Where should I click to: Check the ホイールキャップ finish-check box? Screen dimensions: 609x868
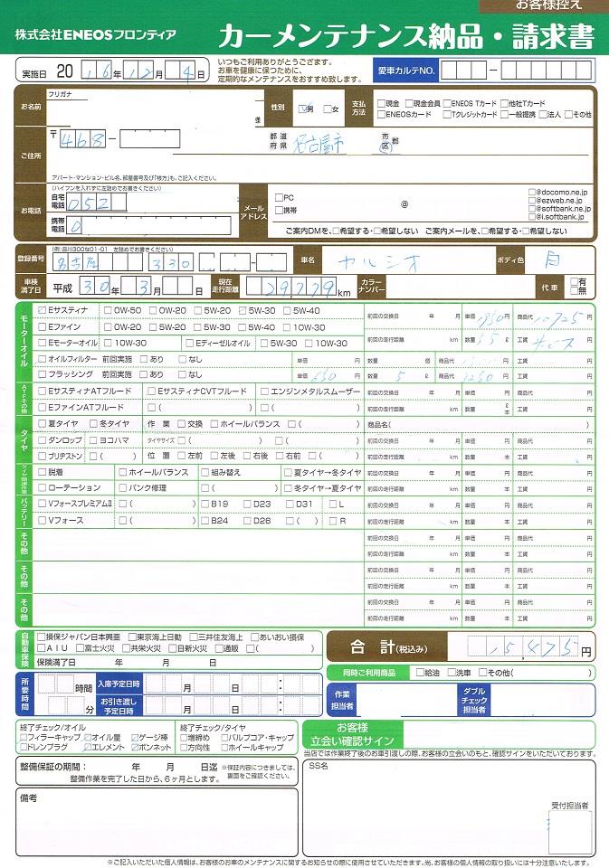click(x=224, y=747)
